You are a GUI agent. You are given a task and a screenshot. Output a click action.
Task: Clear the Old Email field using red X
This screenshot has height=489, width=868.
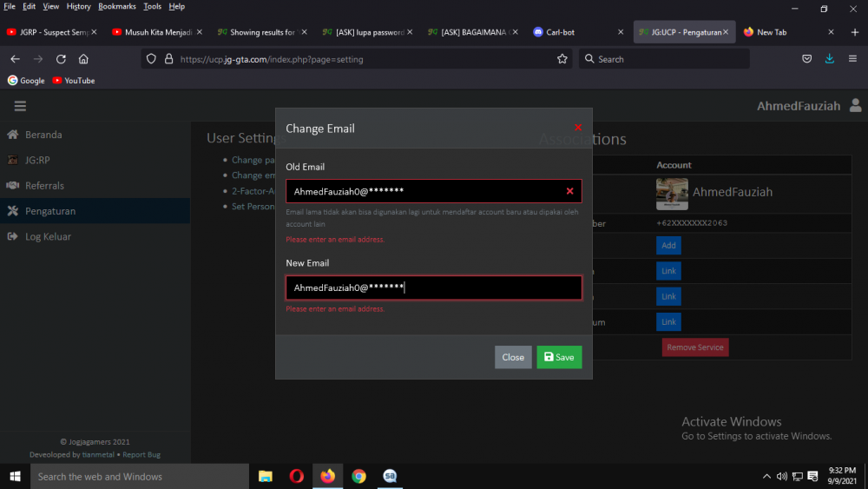click(569, 191)
